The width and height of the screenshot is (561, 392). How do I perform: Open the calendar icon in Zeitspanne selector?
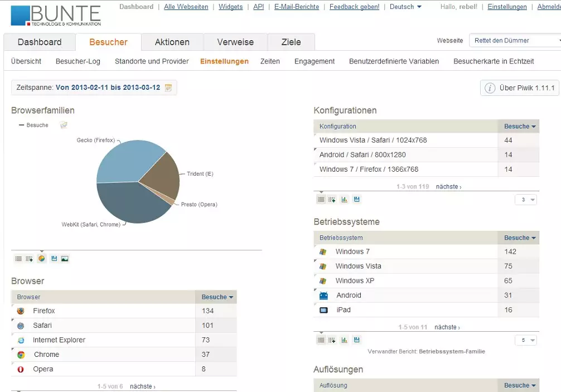(168, 88)
